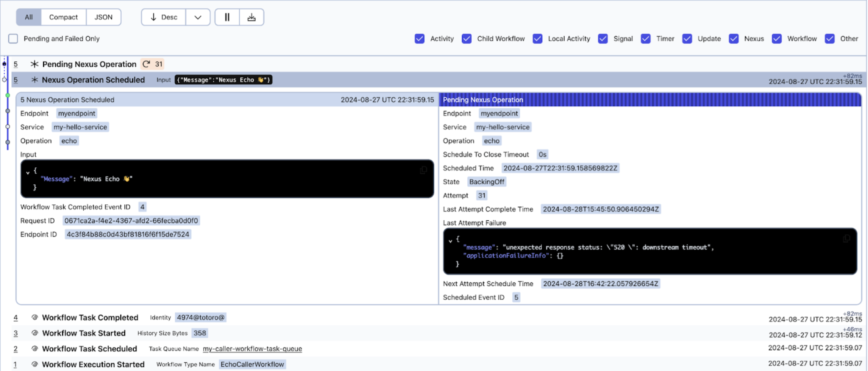The width and height of the screenshot is (868, 371).
Task: Click the download event history icon
Action: [x=251, y=17]
